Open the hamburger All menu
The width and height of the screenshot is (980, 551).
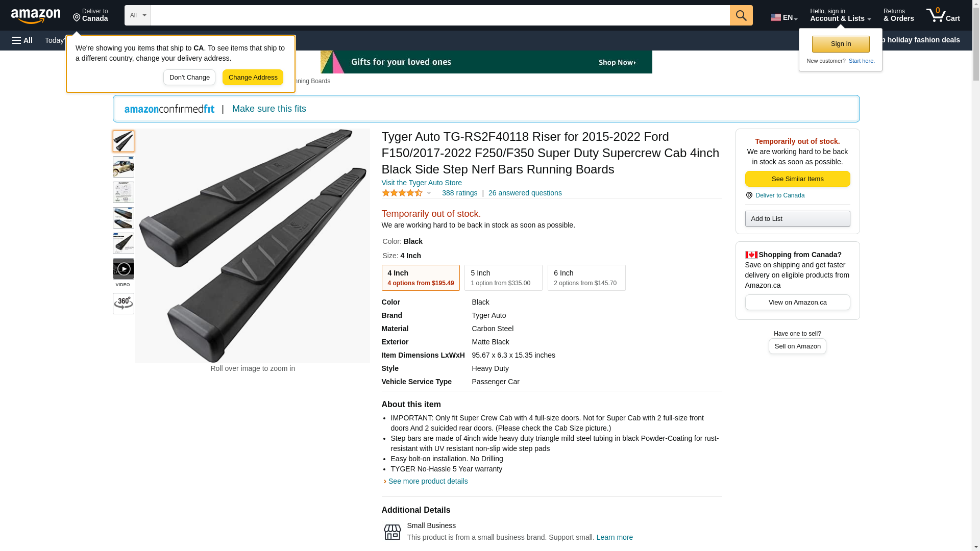22,40
